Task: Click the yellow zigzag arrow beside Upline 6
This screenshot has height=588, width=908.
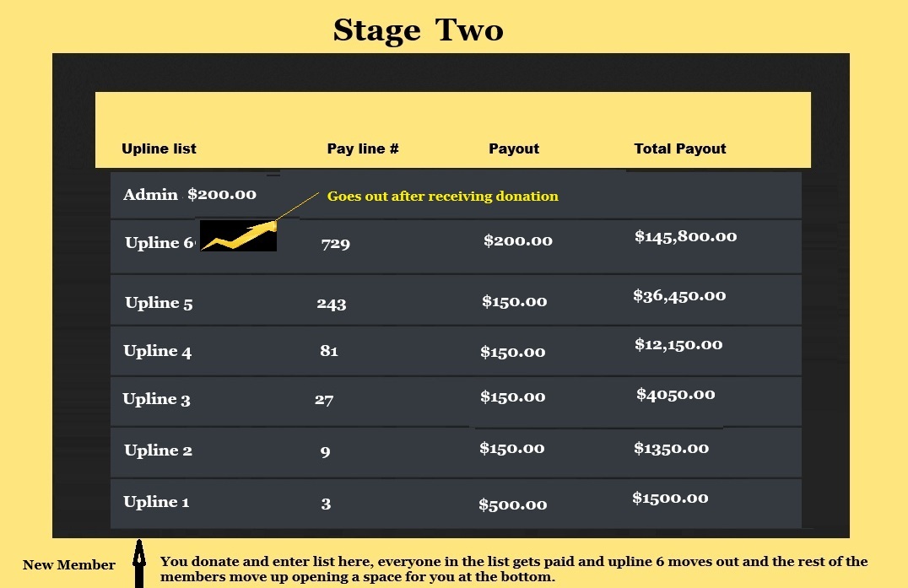Action: tap(239, 236)
